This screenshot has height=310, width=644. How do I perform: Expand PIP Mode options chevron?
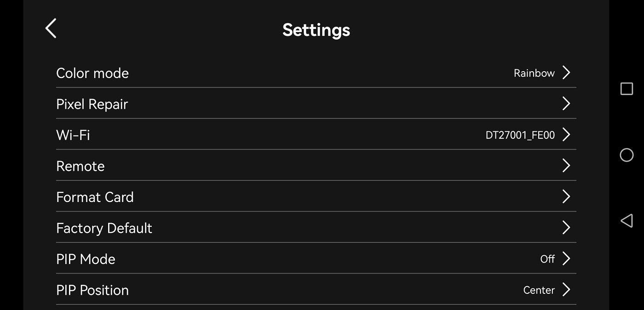point(566,259)
